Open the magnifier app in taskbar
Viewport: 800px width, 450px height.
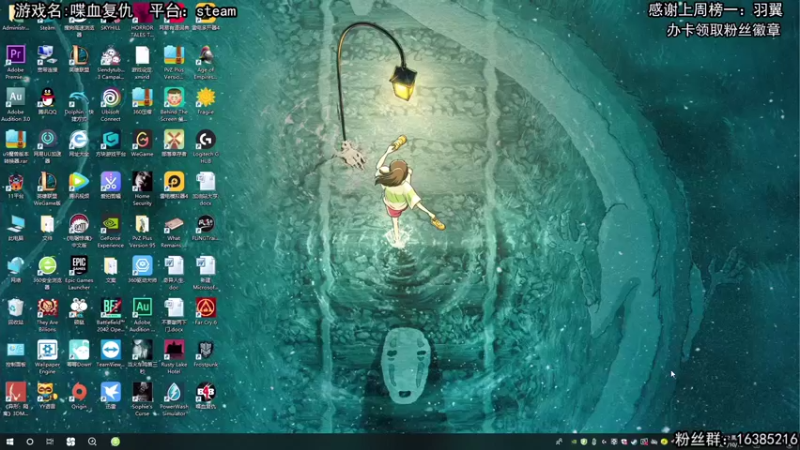coord(92,442)
